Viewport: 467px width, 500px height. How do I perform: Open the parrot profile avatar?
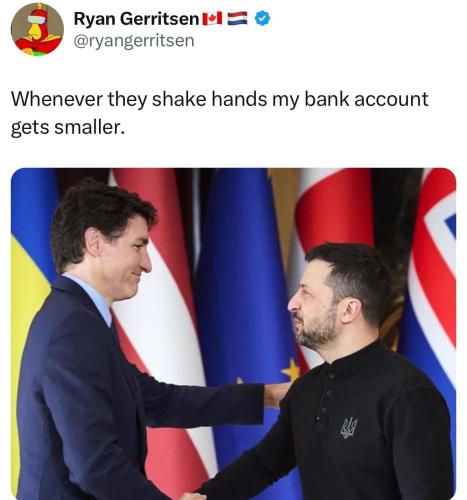[x=37, y=29]
